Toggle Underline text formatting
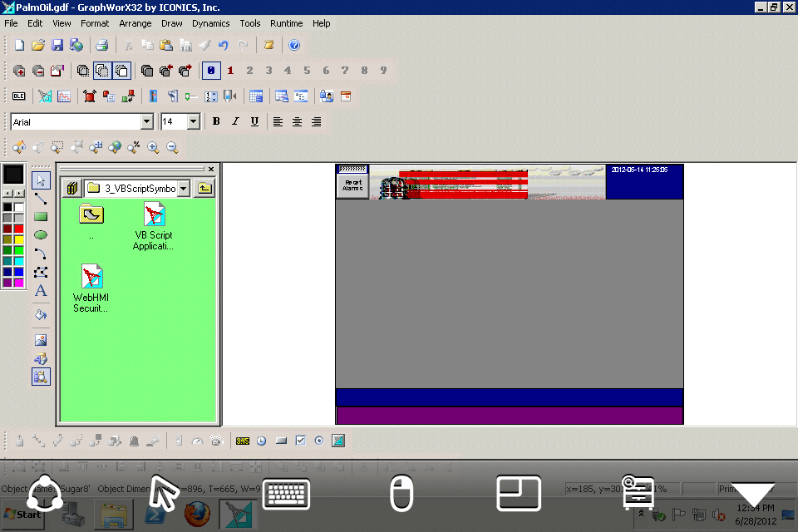Screen dimensions: 798x532 pos(254,121)
